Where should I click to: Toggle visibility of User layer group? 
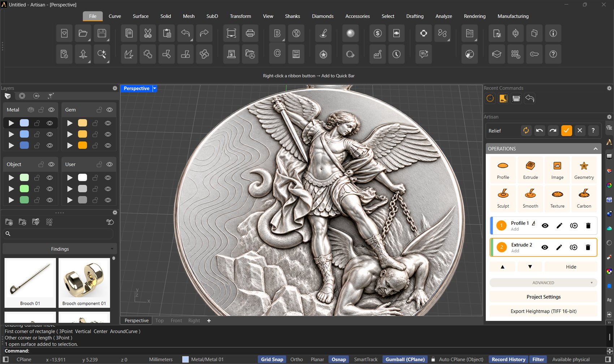coord(109,165)
